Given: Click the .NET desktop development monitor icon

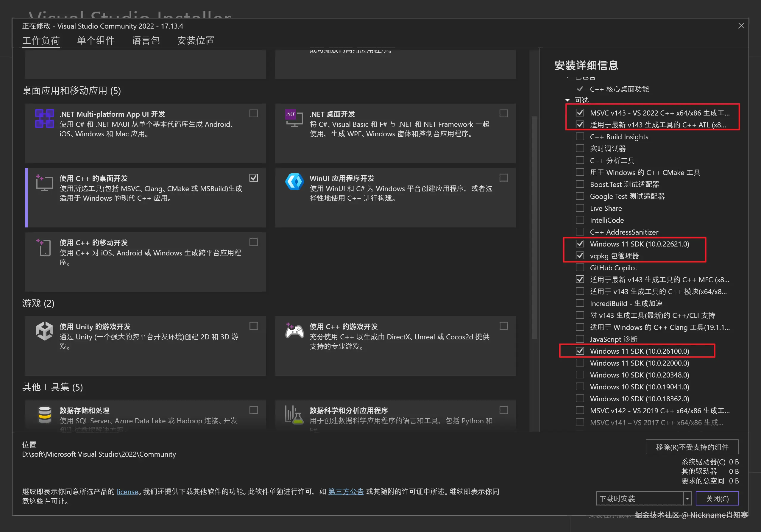Looking at the screenshot, I should 294,118.
